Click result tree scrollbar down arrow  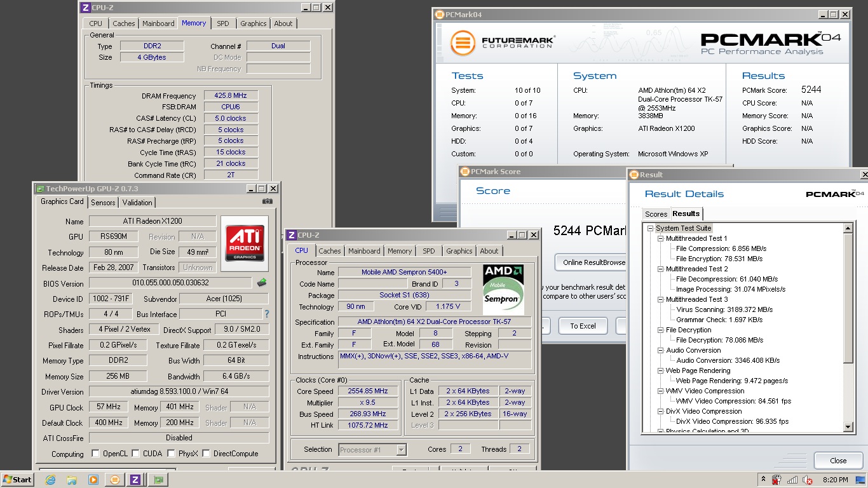click(848, 427)
